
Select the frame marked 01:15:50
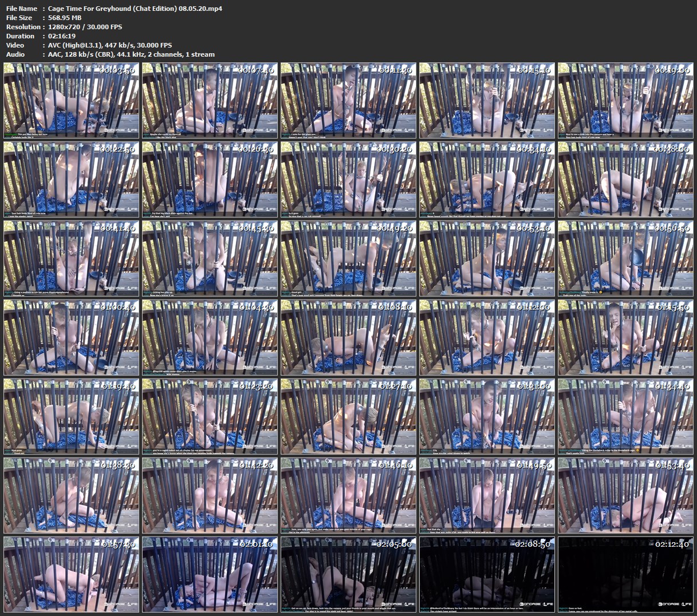tap(625, 337)
